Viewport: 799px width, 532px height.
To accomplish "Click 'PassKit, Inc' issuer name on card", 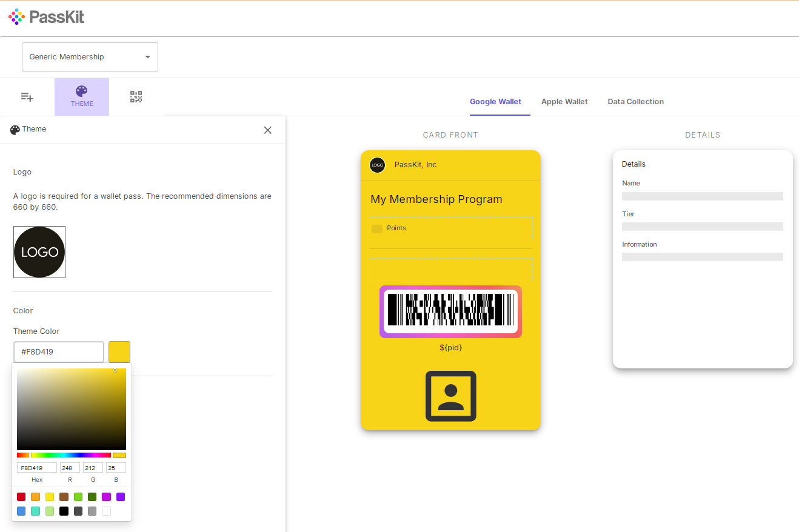I will pos(415,165).
